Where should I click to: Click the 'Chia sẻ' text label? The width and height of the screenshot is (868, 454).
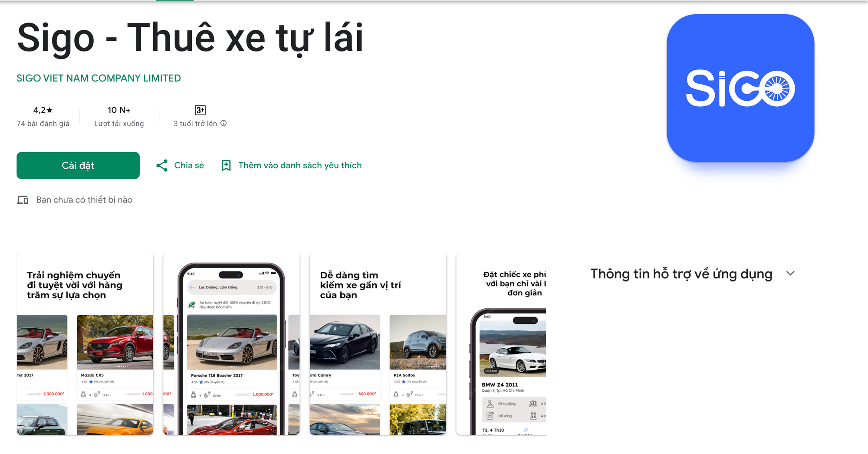click(x=189, y=165)
